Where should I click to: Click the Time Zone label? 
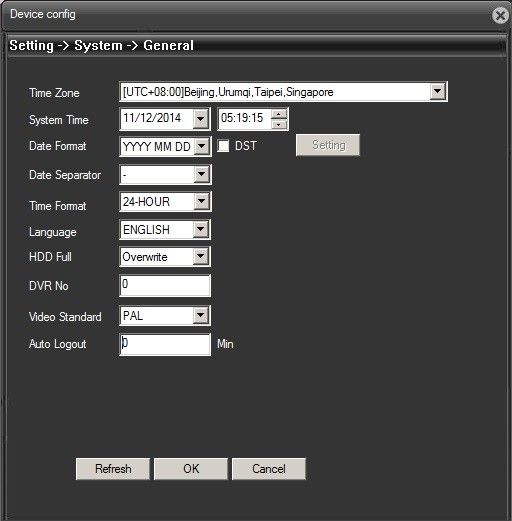(54, 93)
